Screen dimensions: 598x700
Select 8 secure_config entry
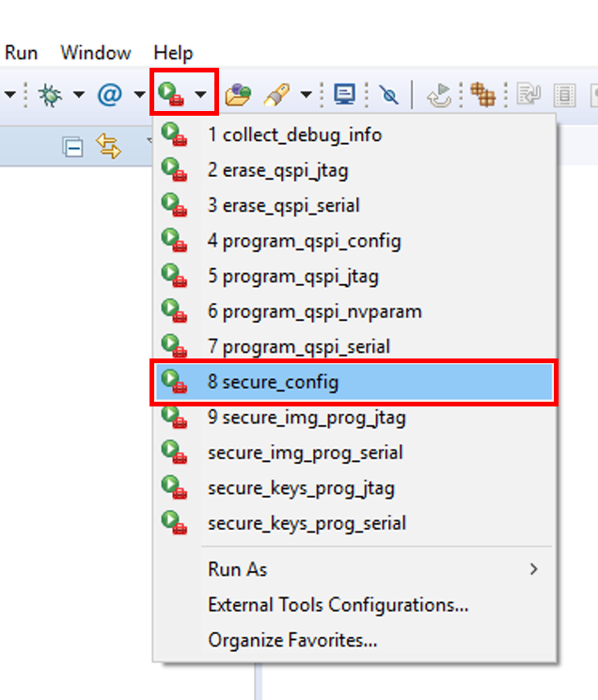(354, 382)
